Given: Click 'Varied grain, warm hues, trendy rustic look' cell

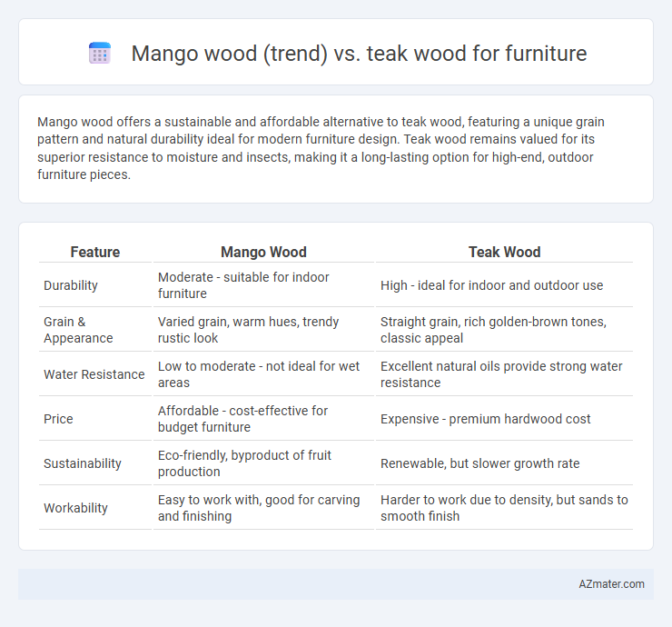Looking at the screenshot, I should point(263,330).
